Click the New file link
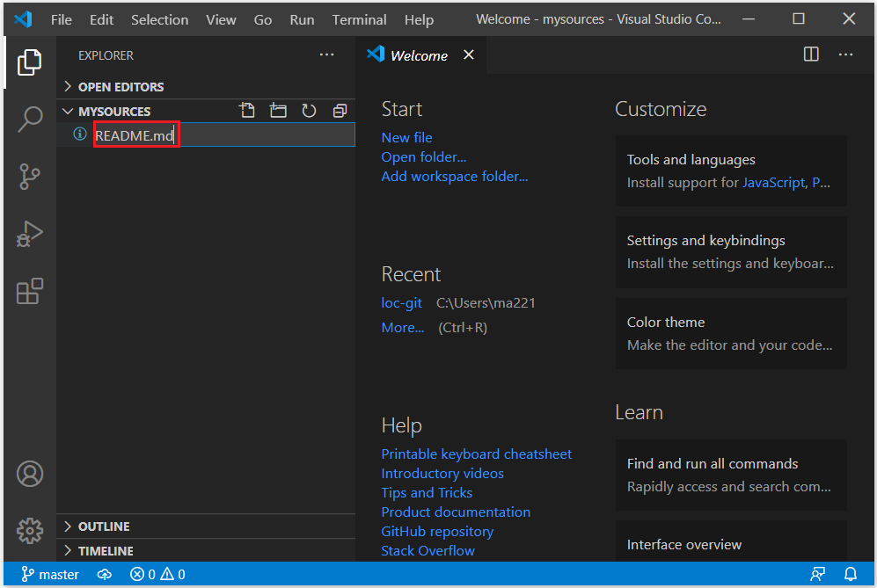Image resolution: width=877 pixels, height=588 pixels. (406, 137)
